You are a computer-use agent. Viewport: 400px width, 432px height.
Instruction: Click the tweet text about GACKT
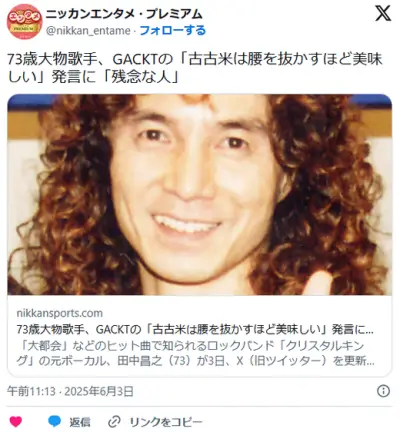pos(195,68)
